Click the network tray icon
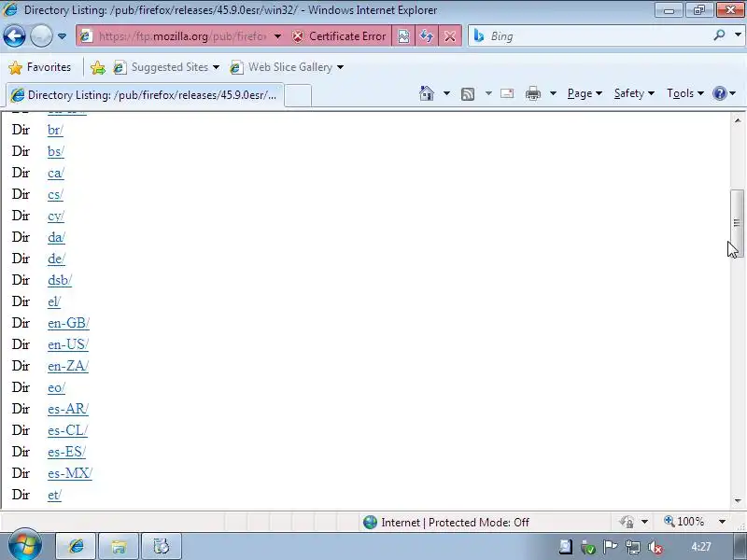Screen dimensions: 747x560 633,548
